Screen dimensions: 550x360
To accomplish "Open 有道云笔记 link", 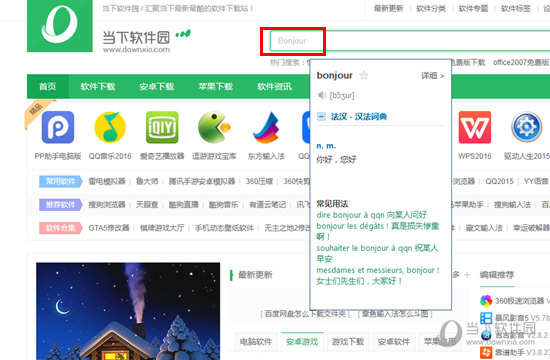I will [x=267, y=205].
